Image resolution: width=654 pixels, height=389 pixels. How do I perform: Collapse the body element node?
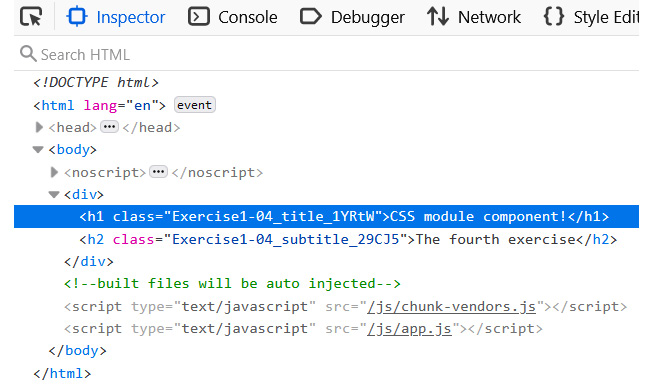click(x=38, y=149)
